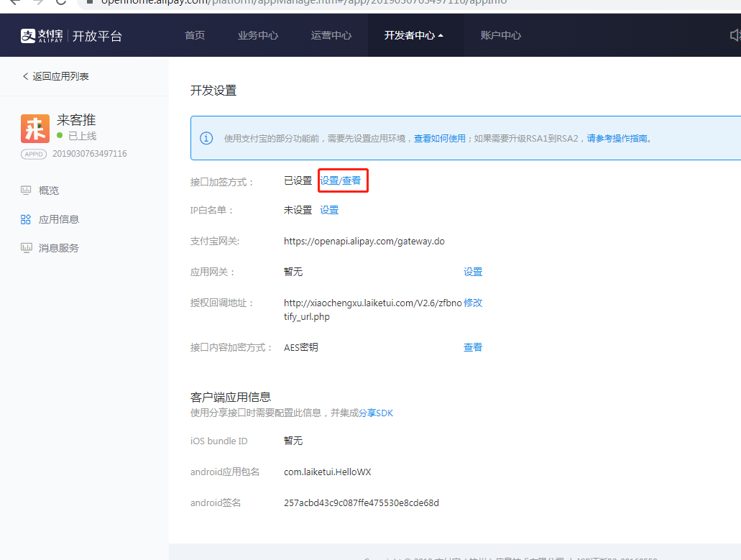Open 应用信息 in the sidebar
This screenshot has width=741, height=560.
coord(59,219)
